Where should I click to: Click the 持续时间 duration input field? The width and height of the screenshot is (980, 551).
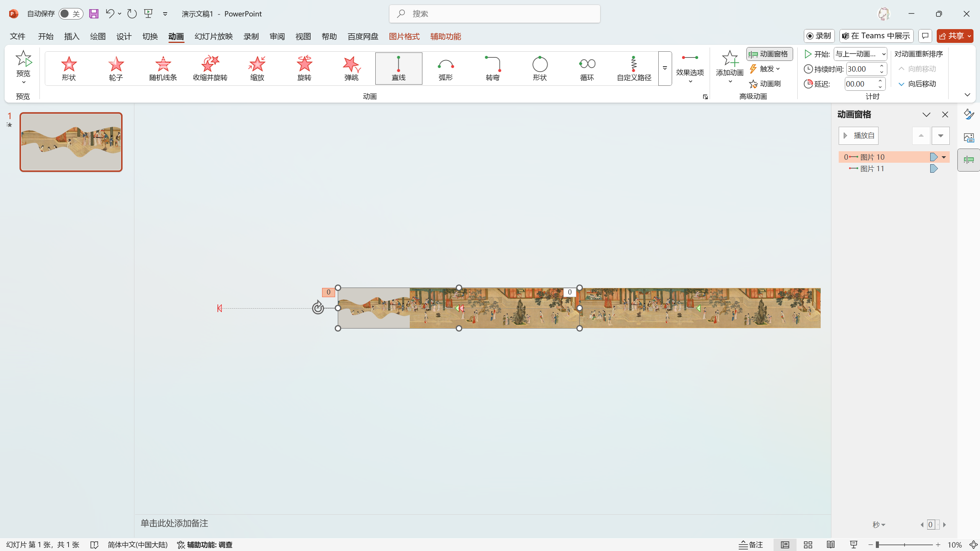(x=862, y=69)
